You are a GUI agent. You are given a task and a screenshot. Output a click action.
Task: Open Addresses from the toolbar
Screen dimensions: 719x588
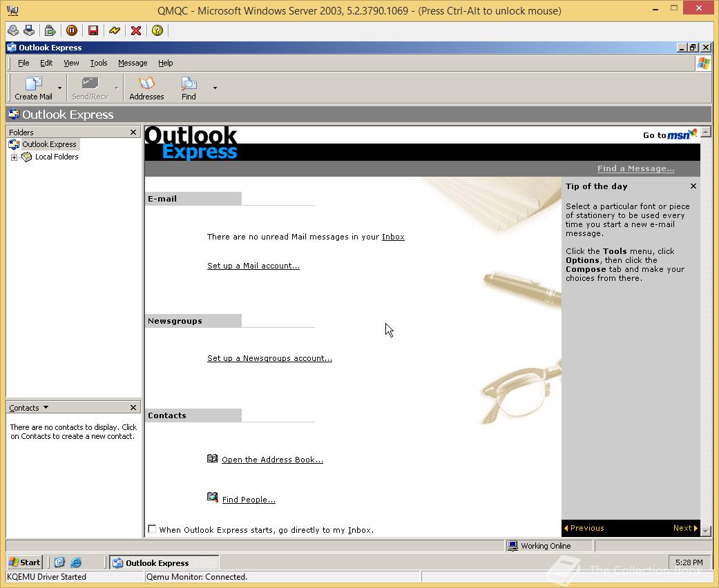click(x=146, y=88)
